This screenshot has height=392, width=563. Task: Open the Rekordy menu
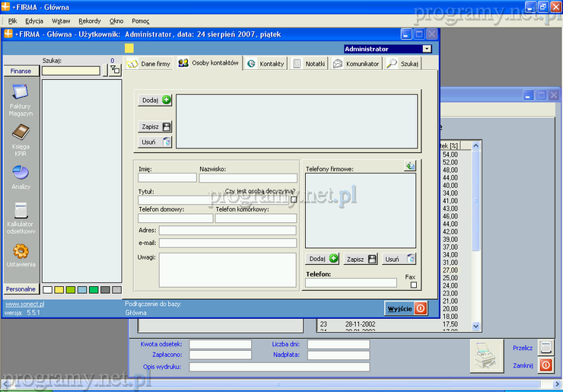[89, 21]
